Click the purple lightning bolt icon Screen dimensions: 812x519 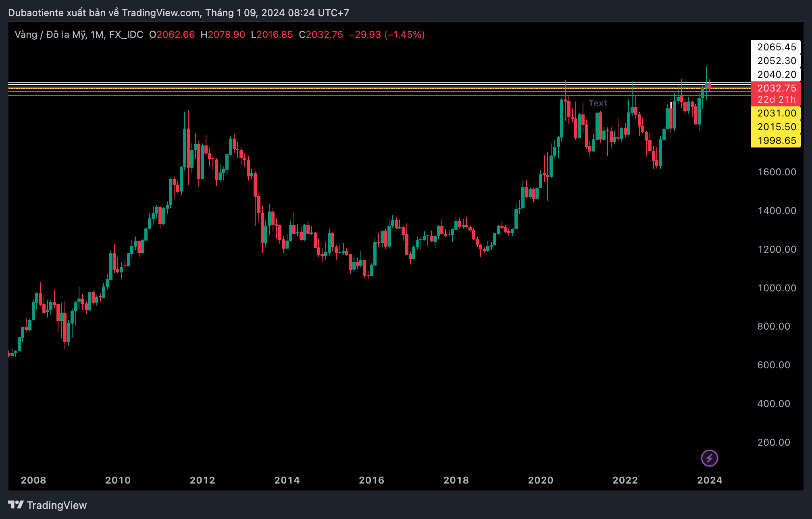[709, 458]
